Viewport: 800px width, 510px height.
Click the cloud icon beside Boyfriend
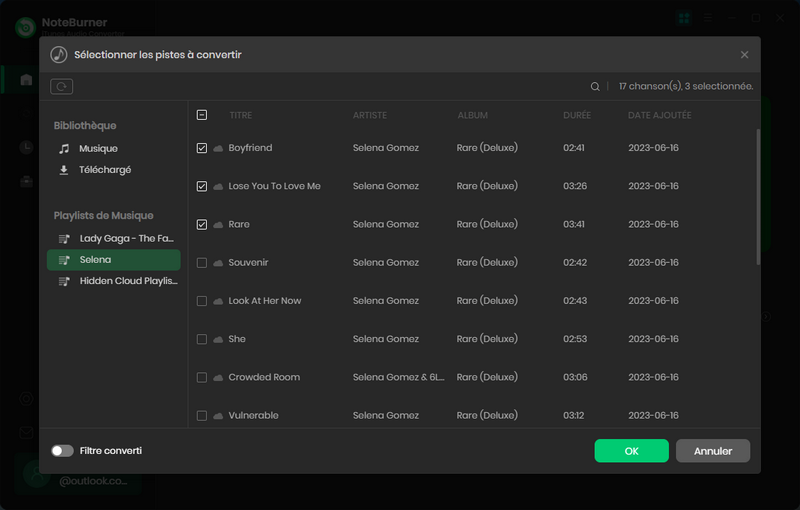(x=218, y=148)
